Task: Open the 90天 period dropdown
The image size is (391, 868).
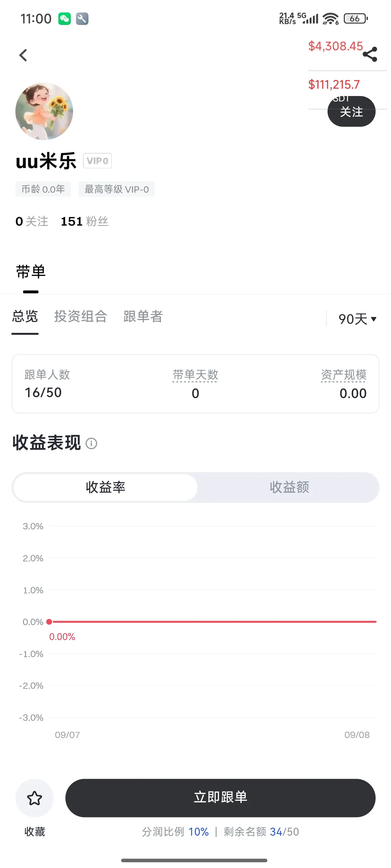Action: [x=357, y=319]
